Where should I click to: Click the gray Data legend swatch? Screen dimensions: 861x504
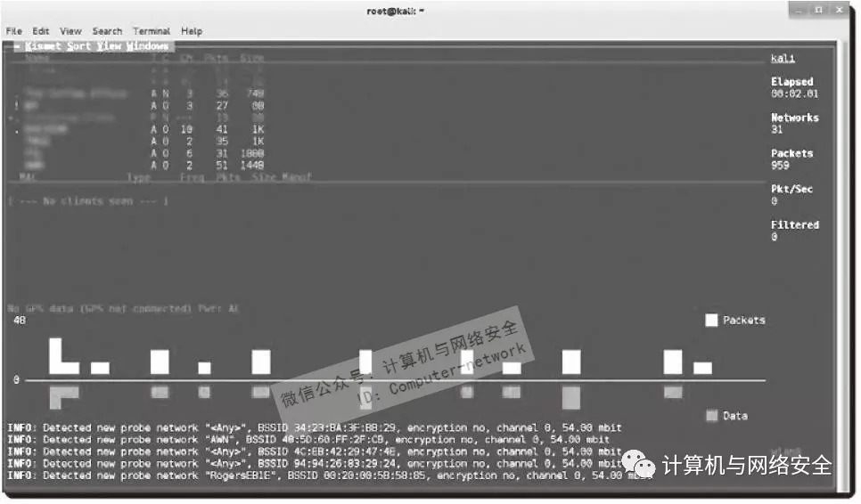pyautogui.click(x=711, y=416)
